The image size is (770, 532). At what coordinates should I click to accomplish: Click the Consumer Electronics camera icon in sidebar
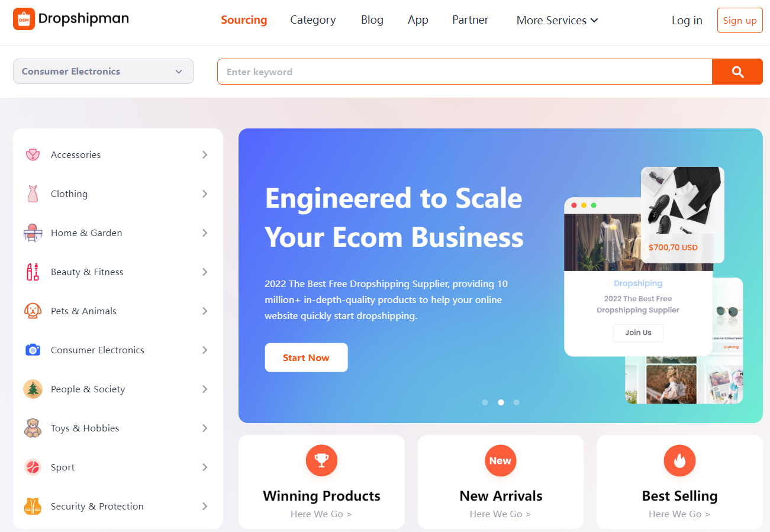33,350
